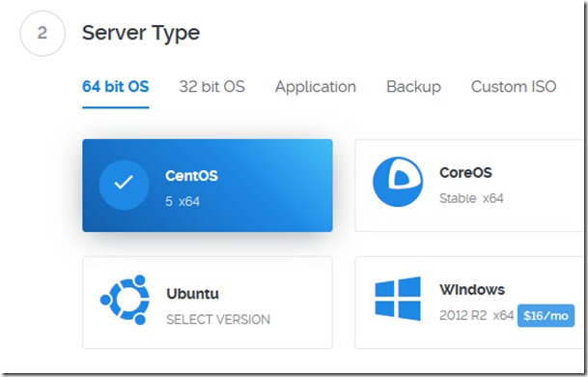This screenshot has height=377, width=588.
Task: Click the 'Stable x64' version text
Action: 471,198
